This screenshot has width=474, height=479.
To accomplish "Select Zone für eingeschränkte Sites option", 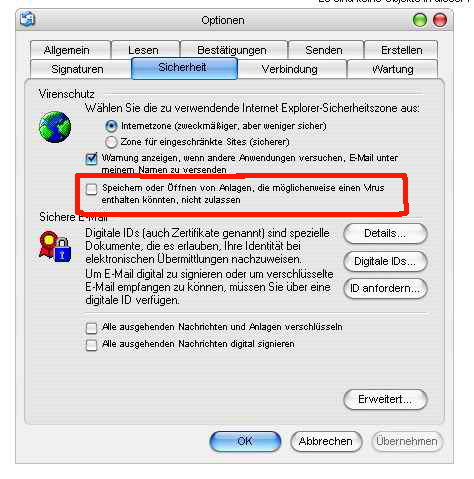I will point(111,142).
